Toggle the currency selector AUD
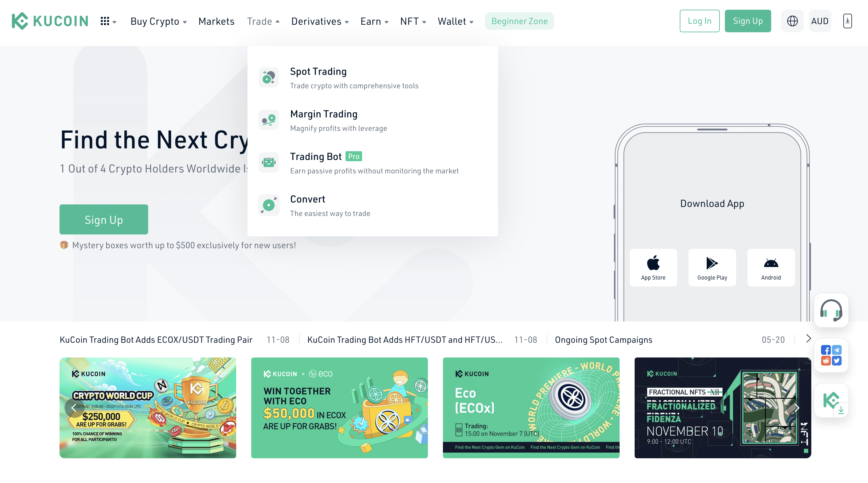 820,21
